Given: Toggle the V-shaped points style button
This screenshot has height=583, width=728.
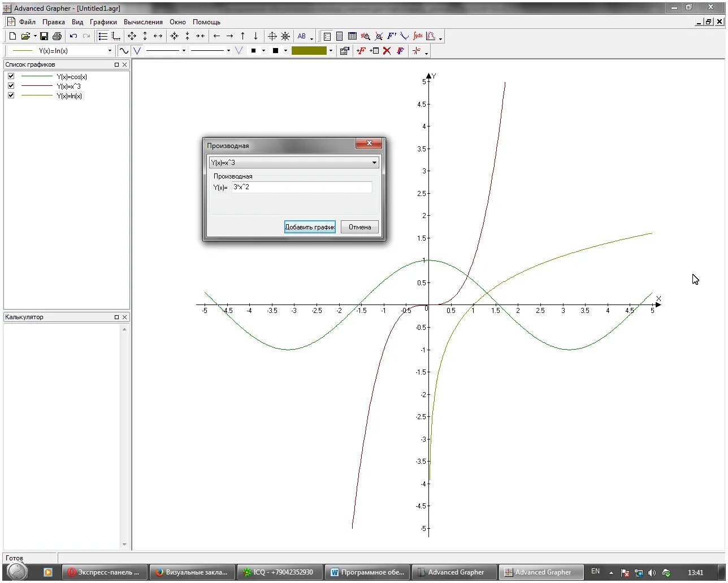Looking at the screenshot, I should click(137, 51).
